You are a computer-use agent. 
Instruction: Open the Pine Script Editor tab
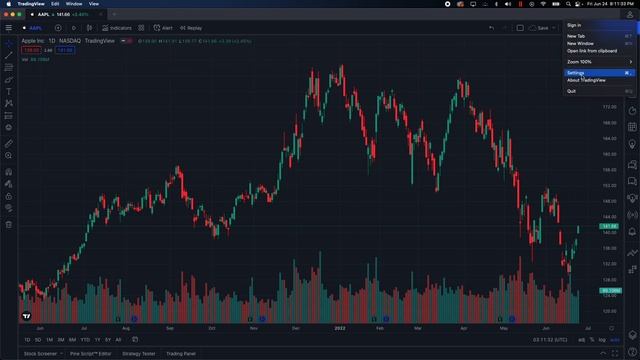click(90, 353)
